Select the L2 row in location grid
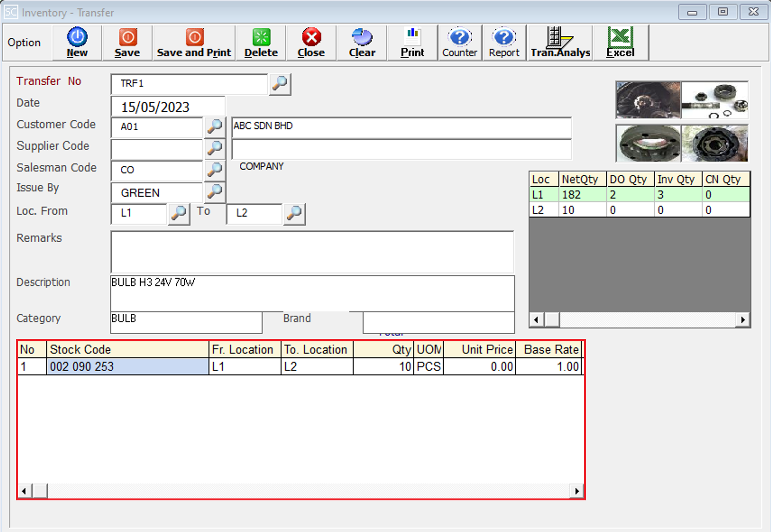The image size is (771, 532). [x=640, y=210]
